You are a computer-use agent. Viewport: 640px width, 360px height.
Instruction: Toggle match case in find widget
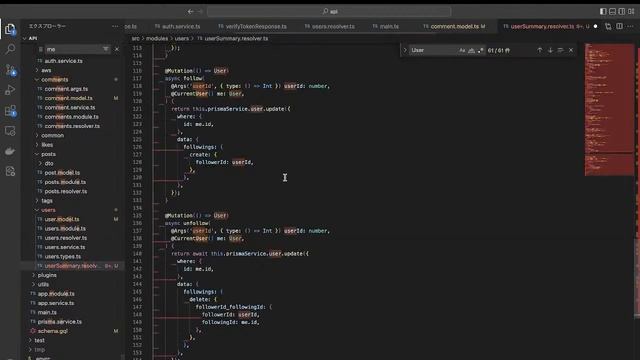(x=462, y=50)
